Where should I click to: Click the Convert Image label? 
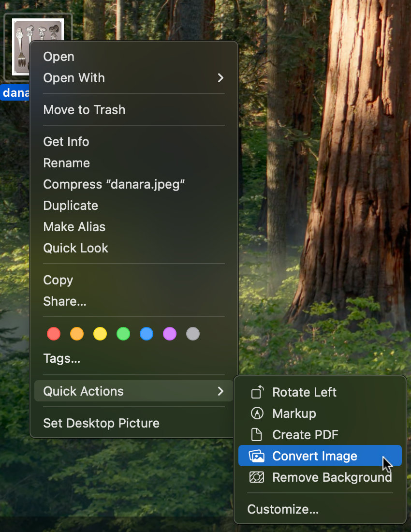coord(315,456)
